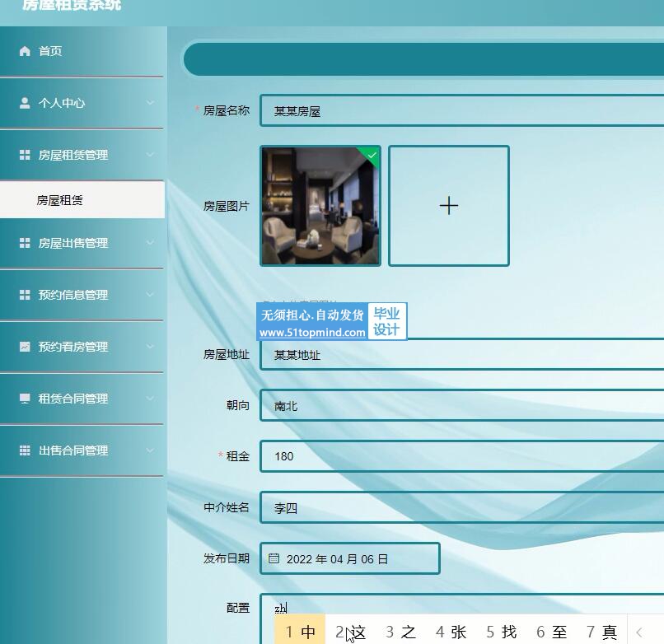Open the 出售合同管理 menu
This screenshot has width=664, height=644.
82,450
